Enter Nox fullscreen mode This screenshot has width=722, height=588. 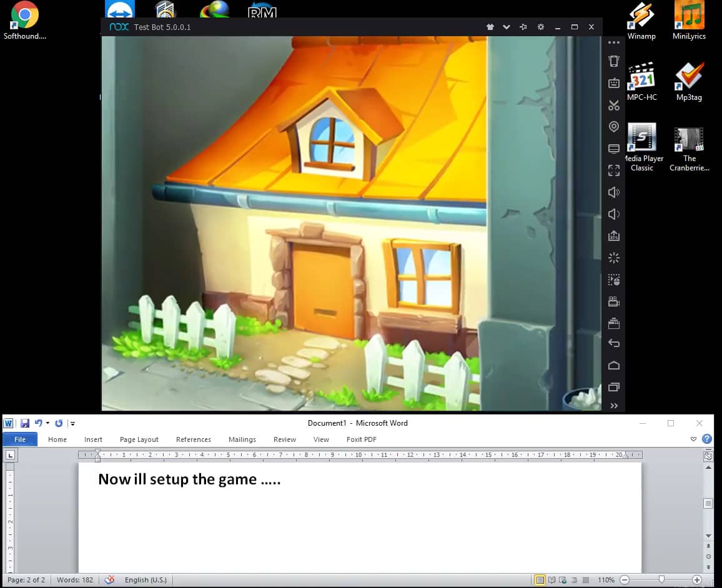[613, 170]
